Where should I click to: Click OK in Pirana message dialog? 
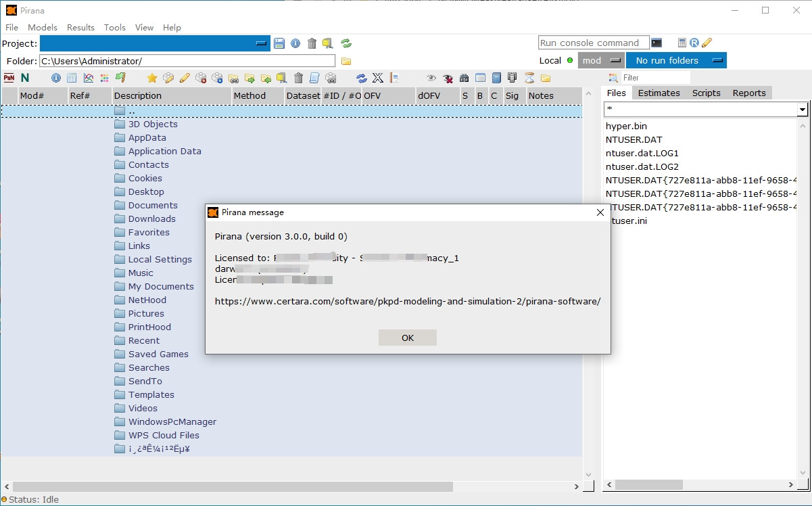point(408,338)
